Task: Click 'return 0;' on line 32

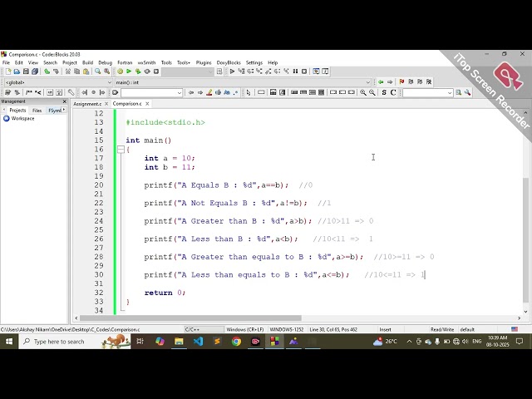Action: [165, 293]
